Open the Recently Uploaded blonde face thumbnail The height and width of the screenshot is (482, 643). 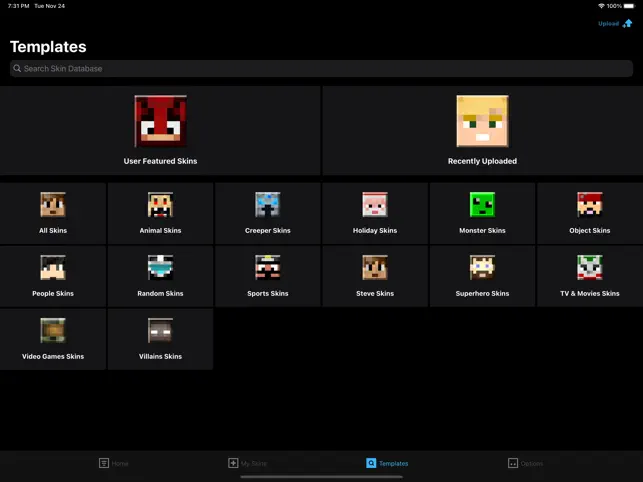coord(482,121)
